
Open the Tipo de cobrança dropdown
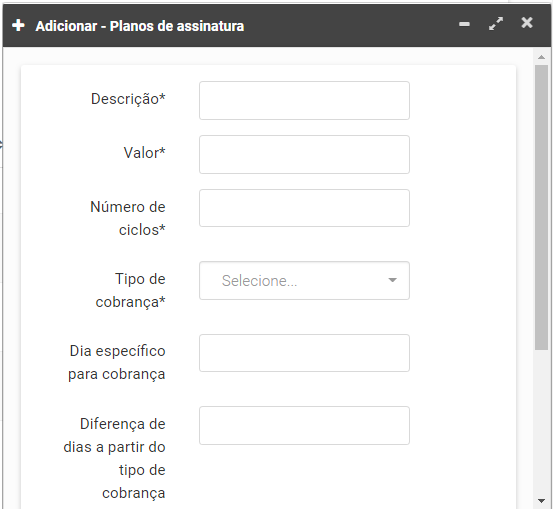[304, 280]
